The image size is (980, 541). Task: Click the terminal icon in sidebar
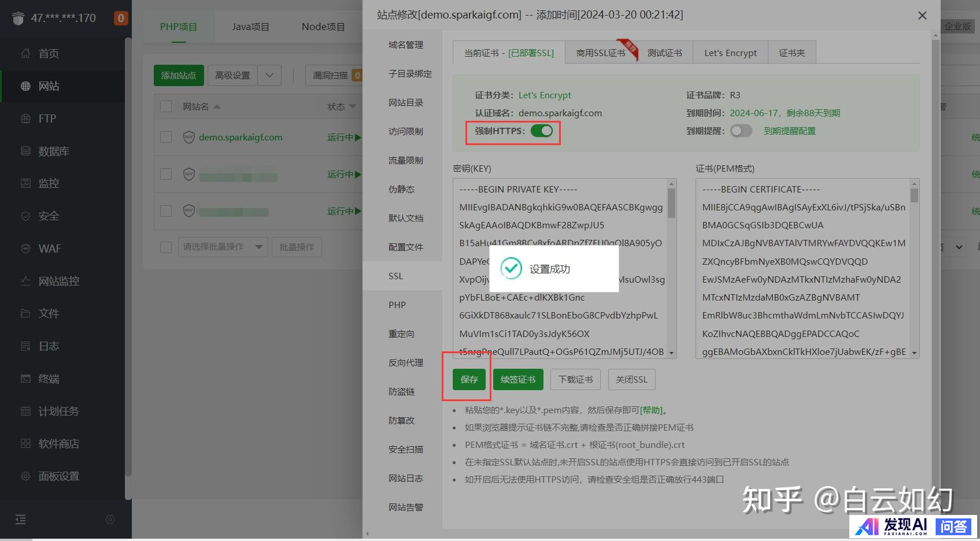coord(25,379)
